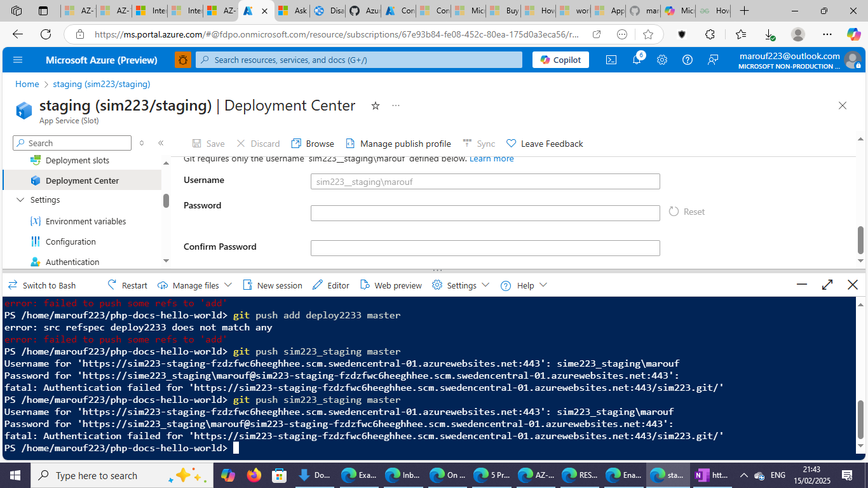Open the marouf223 account menu
The width and height of the screenshot is (868, 488).
pos(799,60)
